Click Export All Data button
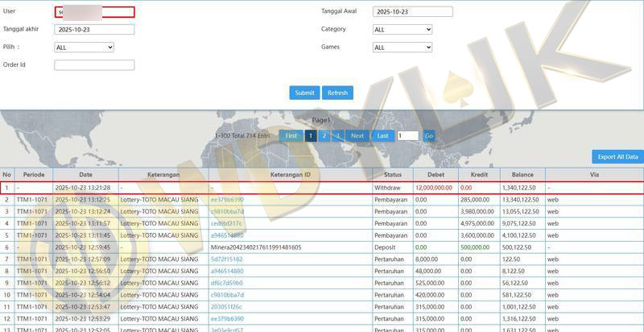Image resolution: width=644 pixels, height=332 pixels. point(617,156)
